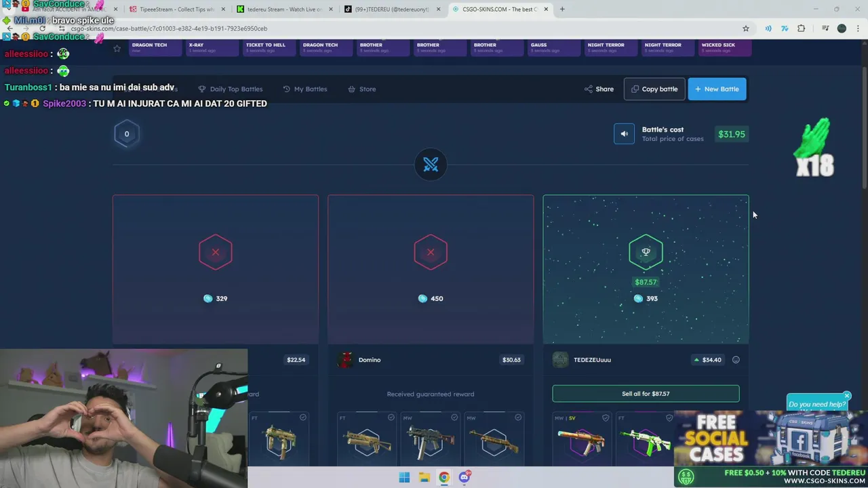Click the round counter showing 0
The image size is (868, 488).
[x=127, y=134]
